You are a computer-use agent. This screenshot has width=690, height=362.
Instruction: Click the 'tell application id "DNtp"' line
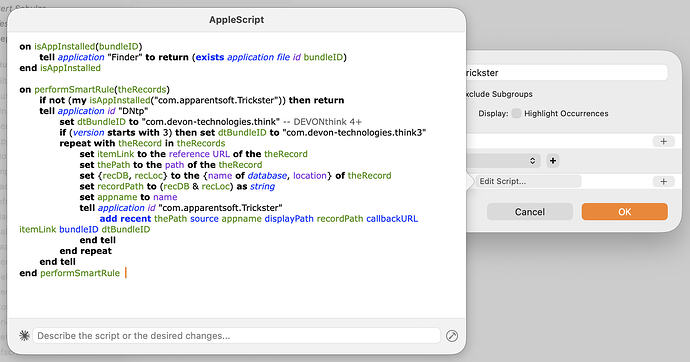coord(94,111)
